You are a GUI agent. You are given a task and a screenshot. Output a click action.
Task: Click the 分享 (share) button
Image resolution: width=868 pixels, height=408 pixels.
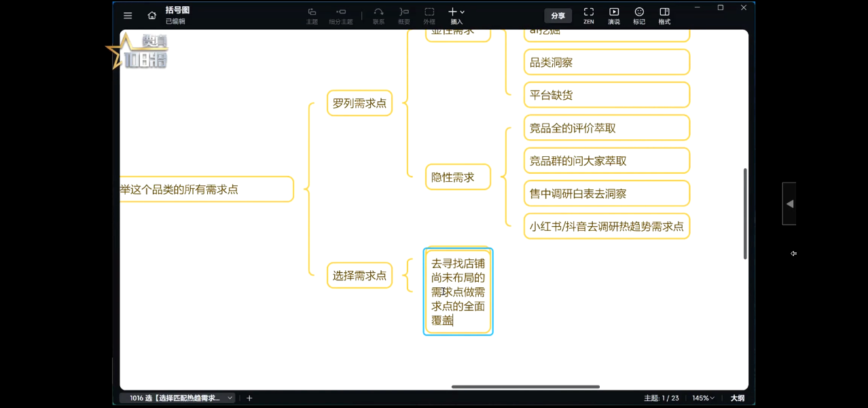tap(558, 16)
